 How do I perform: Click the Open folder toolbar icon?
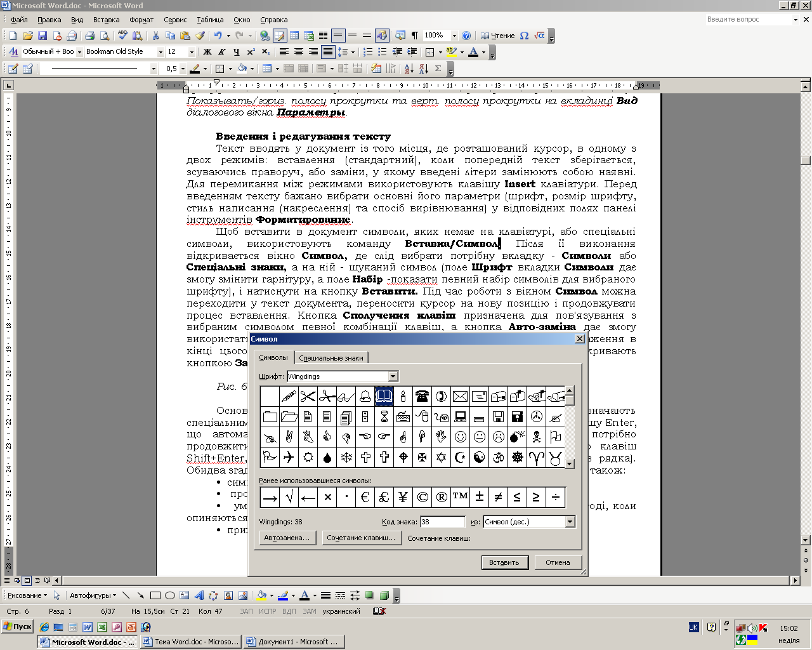[28, 36]
